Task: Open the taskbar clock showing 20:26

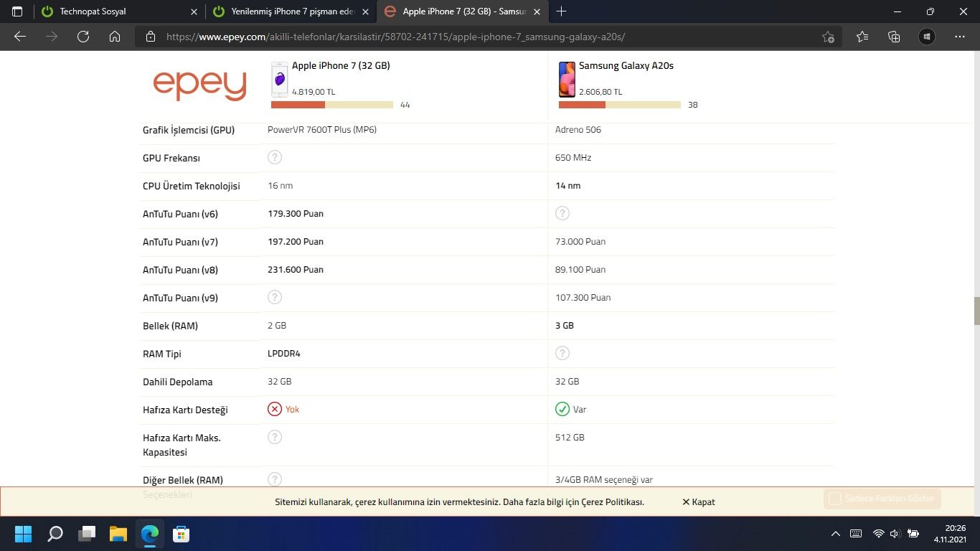Action: click(x=950, y=534)
